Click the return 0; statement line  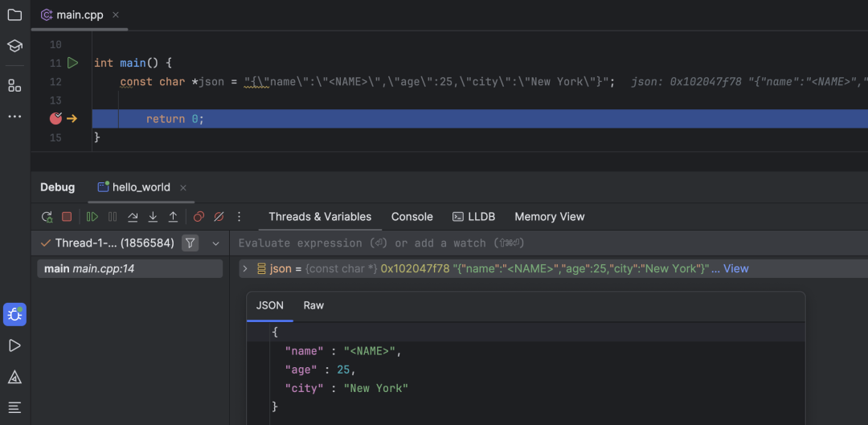tap(175, 119)
